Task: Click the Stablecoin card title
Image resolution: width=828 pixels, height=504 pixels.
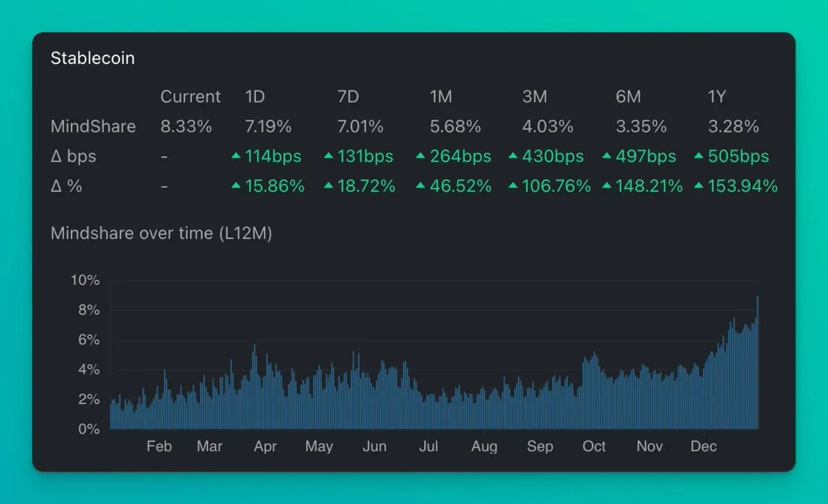Action: point(92,59)
